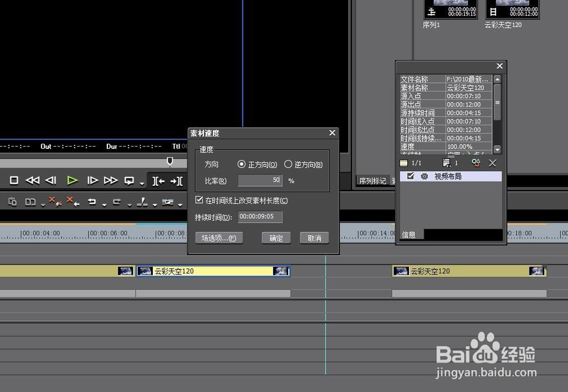
Task: Click the Replace clip icon
Action: (30, 202)
